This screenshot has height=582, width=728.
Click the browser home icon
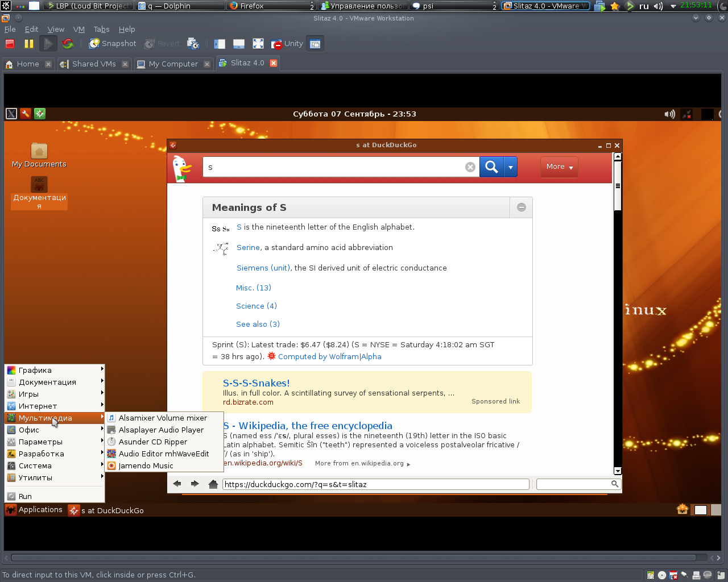pyautogui.click(x=213, y=484)
